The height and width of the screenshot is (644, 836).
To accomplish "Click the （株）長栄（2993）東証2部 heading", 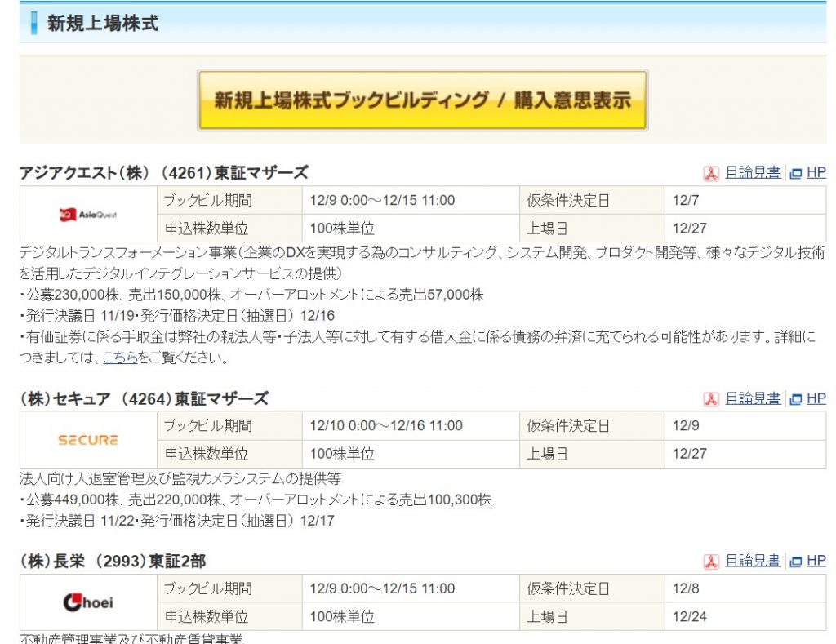I will click(114, 559).
